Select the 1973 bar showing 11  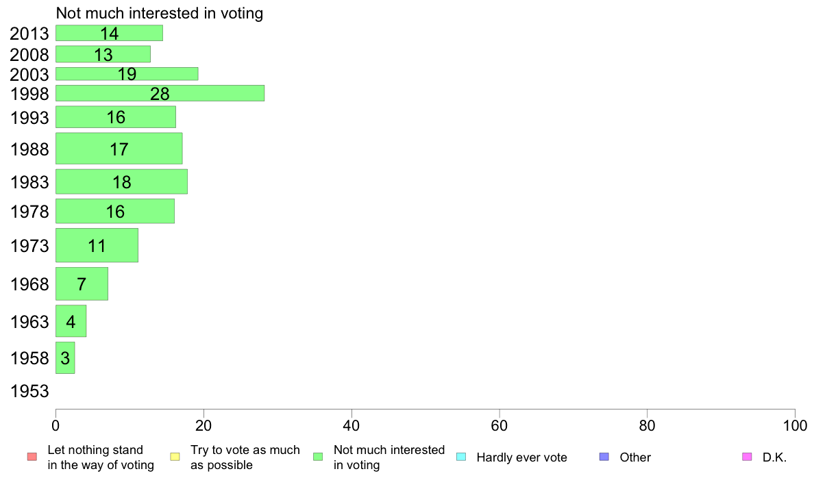pos(97,245)
